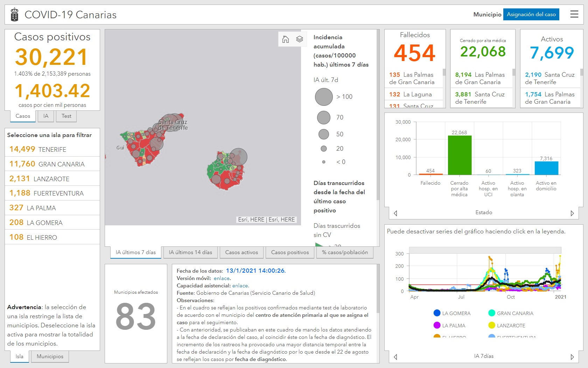Open the IA últimos 14 días tab
Image resolution: width=588 pixels, height=368 pixels.
tap(190, 252)
